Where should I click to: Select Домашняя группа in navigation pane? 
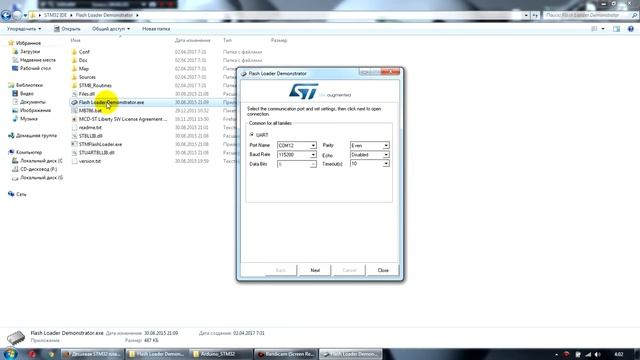(33, 135)
